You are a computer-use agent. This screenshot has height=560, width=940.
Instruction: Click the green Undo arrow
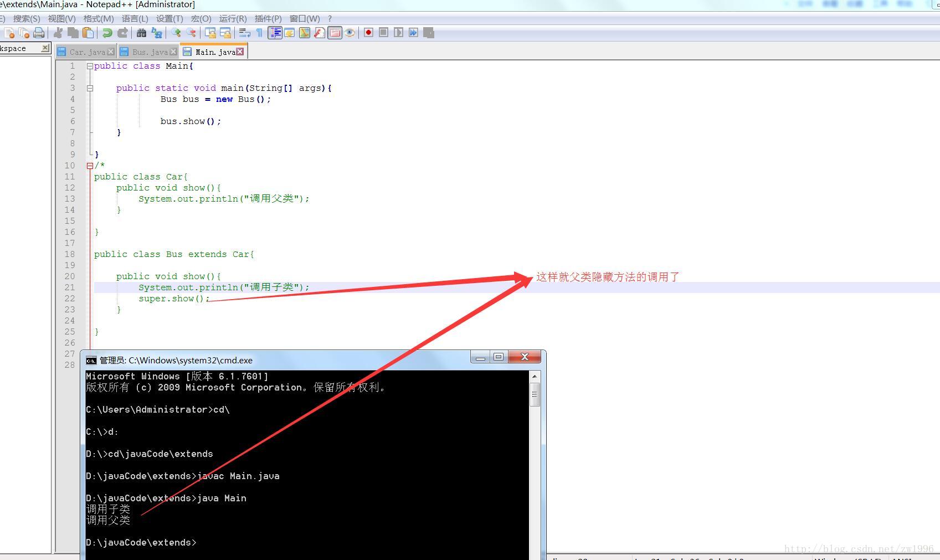click(x=107, y=33)
